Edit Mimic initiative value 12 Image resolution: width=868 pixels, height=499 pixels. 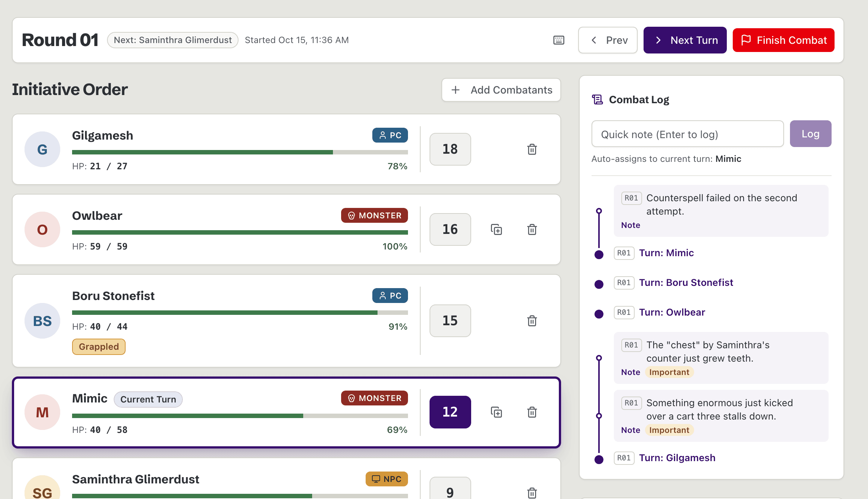450,412
